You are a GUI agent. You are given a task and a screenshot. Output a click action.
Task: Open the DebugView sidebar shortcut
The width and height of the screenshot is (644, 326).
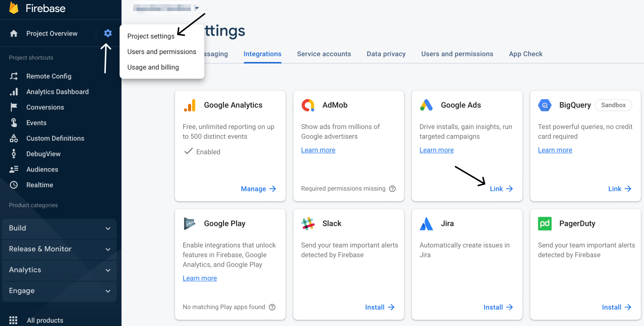[x=43, y=154]
